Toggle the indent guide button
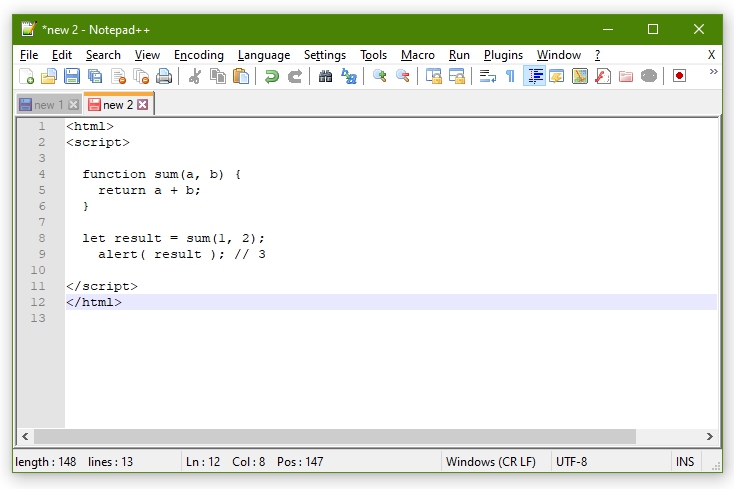This screenshot has height=489, width=734. pyautogui.click(x=534, y=76)
